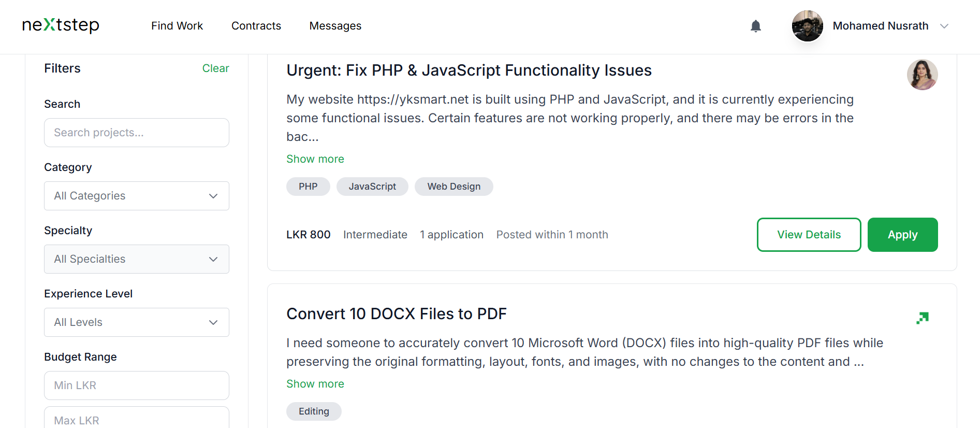Image resolution: width=980 pixels, height=428 pixels.
Task: Show more of DOCX conversion description
Action: coord(315,384)
